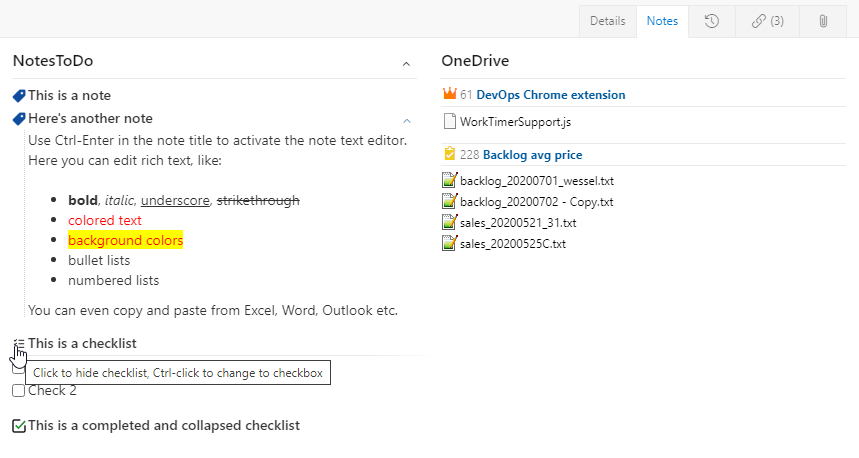
Task: Click the highlighted 'background colors' text
Action: click(125, 241)
